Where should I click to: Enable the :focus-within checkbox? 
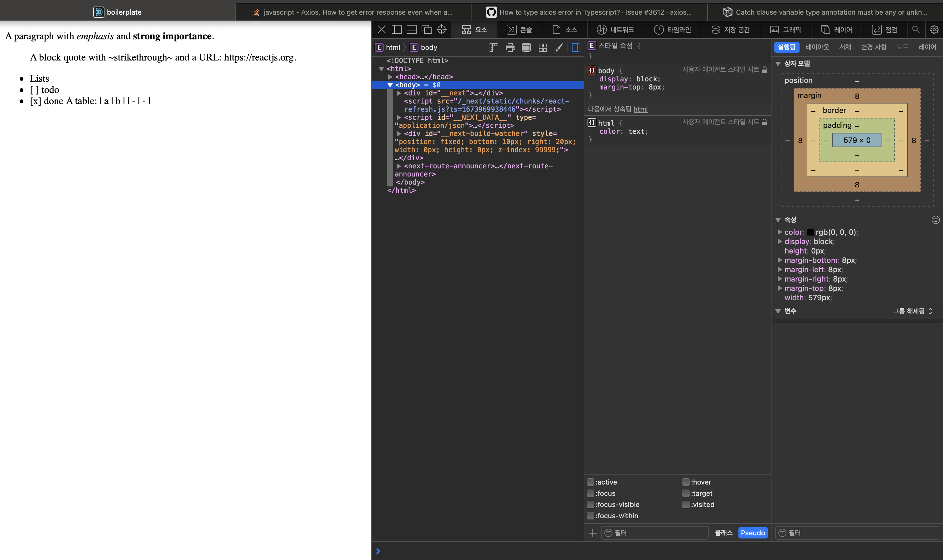point(591,516)
